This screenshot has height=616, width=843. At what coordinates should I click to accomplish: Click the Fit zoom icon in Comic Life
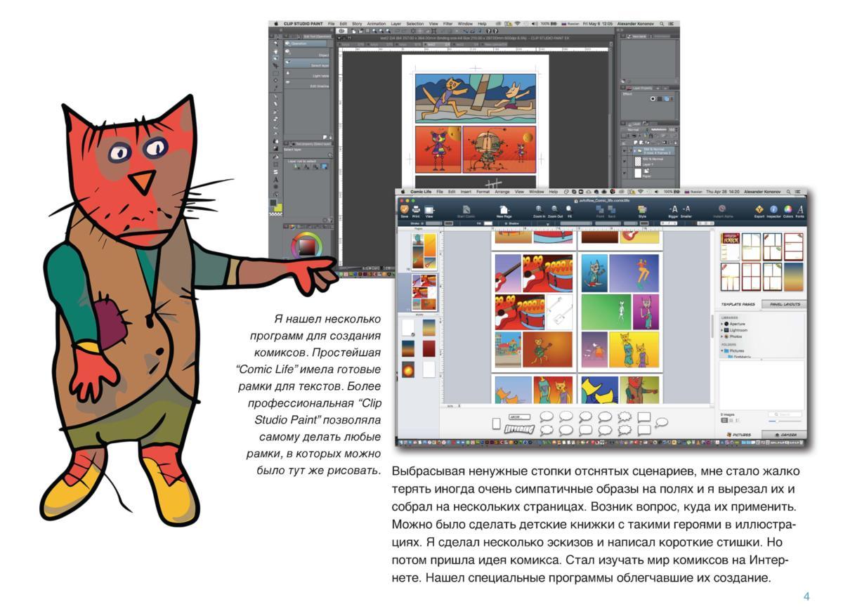coord(569,209)
